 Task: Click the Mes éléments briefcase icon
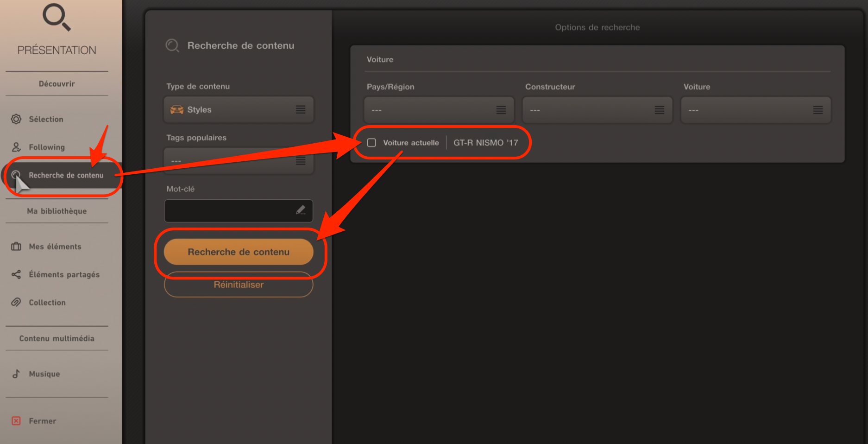point(16,247)
